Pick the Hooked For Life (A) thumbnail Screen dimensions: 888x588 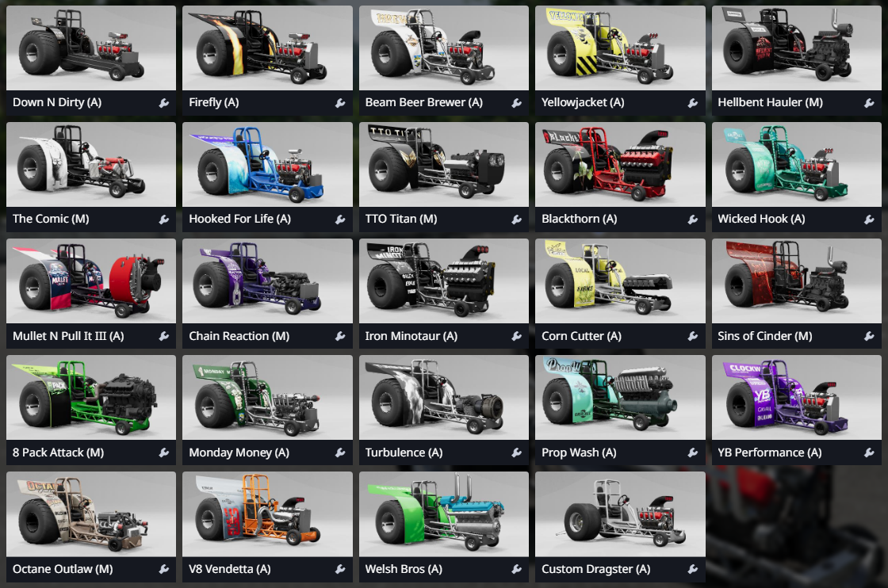coord(267,165)
